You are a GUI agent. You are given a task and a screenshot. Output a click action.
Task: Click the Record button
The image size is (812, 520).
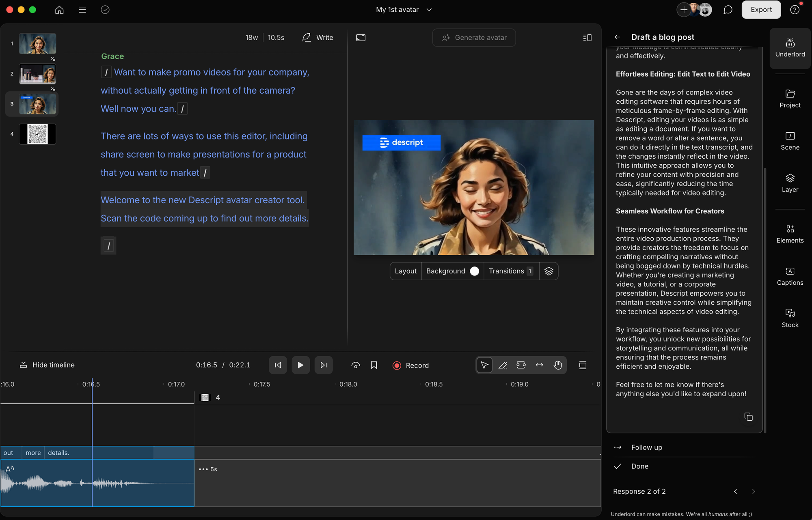click(410, 365)
